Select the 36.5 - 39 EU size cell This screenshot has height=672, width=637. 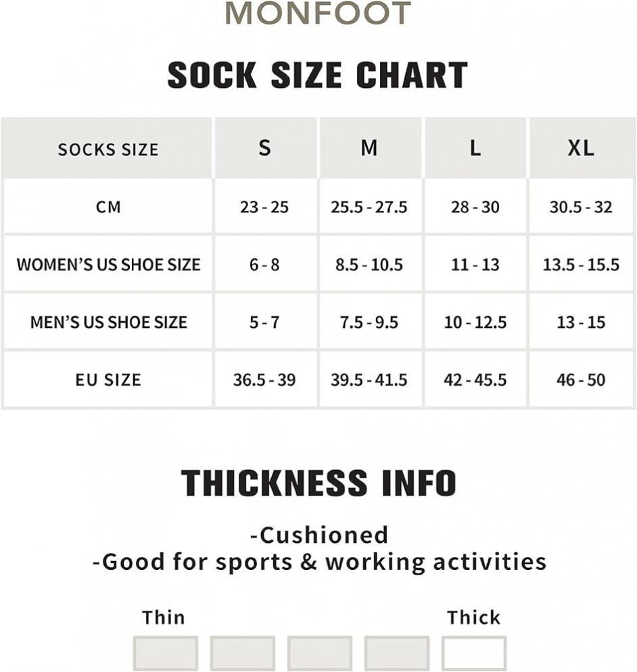264,380
